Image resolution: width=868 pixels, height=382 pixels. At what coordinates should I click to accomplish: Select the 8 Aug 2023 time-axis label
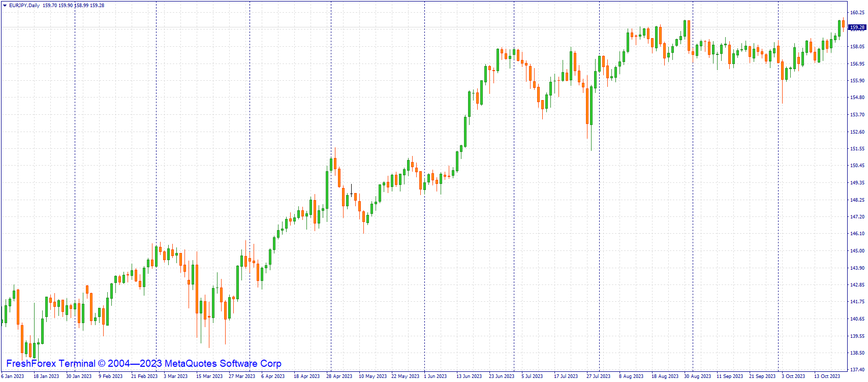point(631,376)
